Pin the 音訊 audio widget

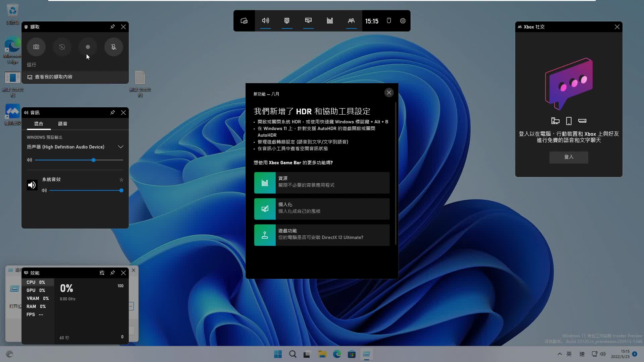coord(113,113)
